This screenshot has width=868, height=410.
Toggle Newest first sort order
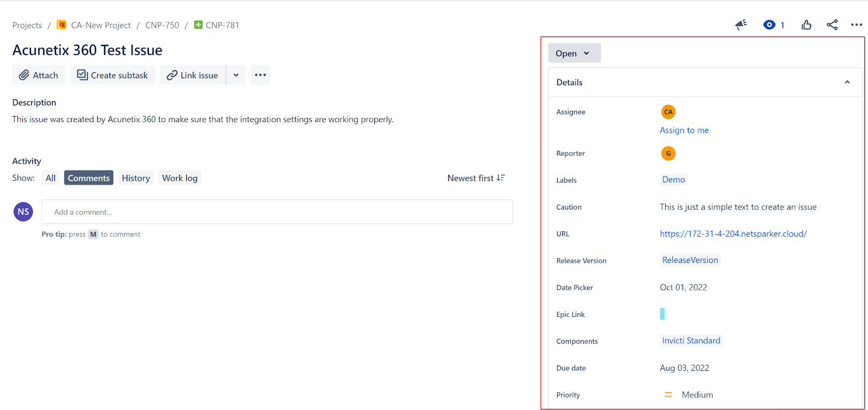point(476,178)
